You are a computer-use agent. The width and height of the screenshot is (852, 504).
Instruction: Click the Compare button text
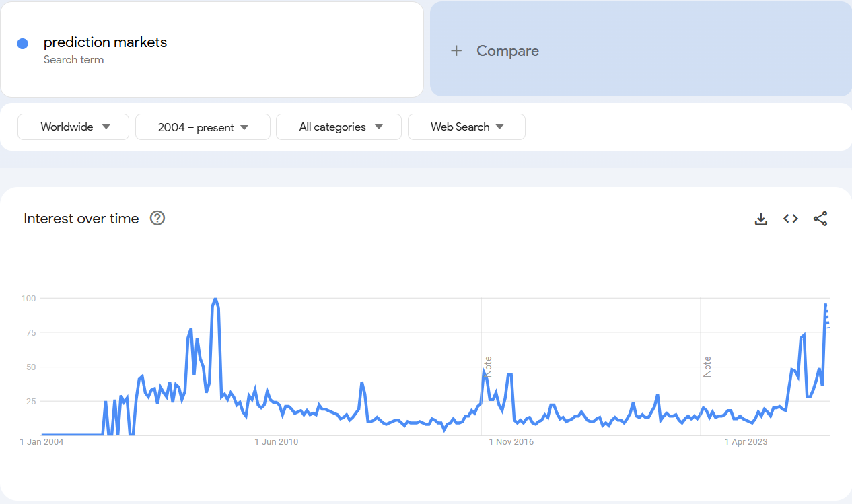click(507, 51)
